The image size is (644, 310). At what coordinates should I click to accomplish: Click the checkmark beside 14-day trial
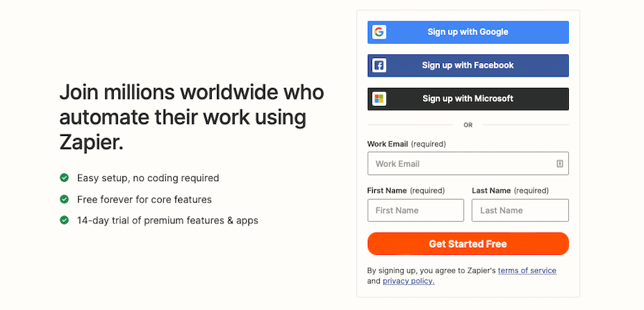coord(64,221)
